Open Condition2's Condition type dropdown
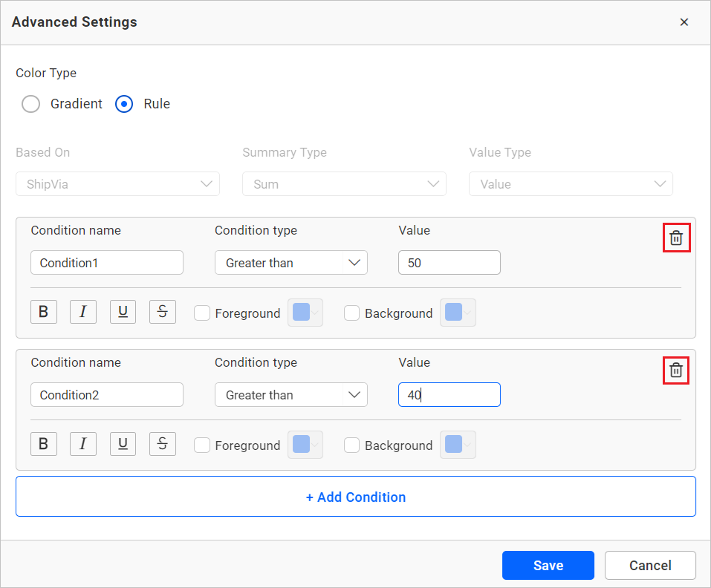Viewport: 711px width, 588px height. (x=290, y=395)
